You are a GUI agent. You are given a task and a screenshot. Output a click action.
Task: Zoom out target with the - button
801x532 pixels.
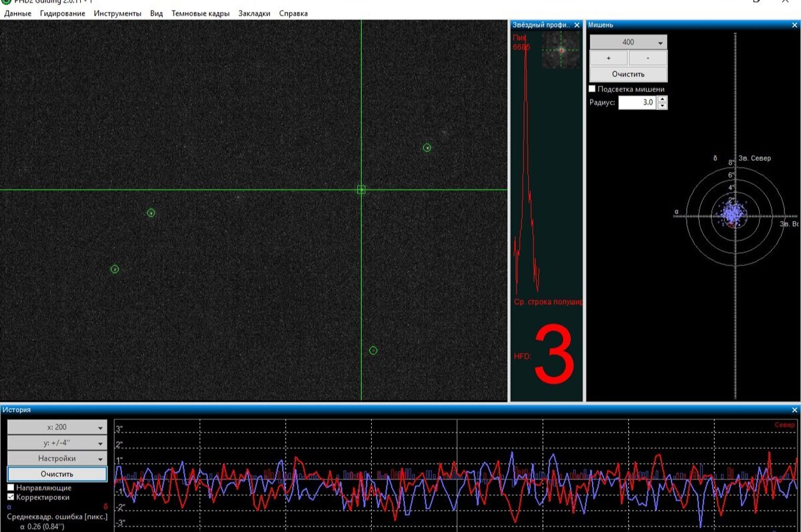(x=647, y=58)
